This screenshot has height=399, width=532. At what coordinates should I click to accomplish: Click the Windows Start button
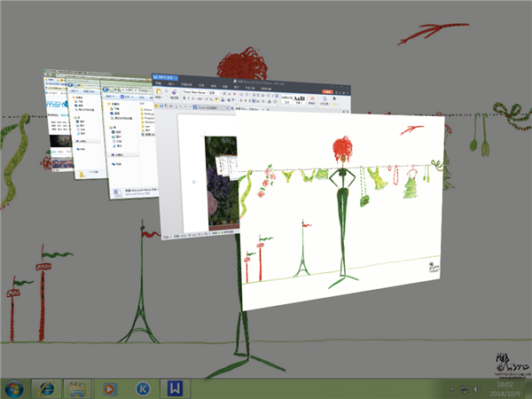(15, 388)
